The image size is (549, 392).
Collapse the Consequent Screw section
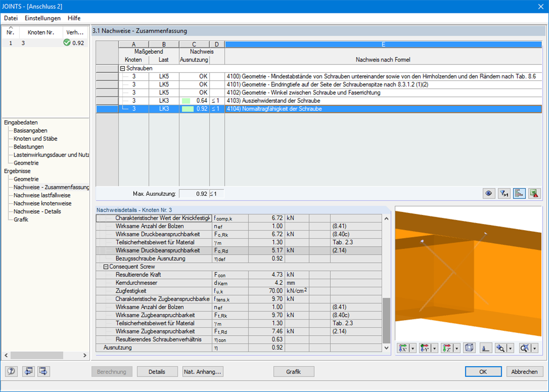tap(106, 267)
